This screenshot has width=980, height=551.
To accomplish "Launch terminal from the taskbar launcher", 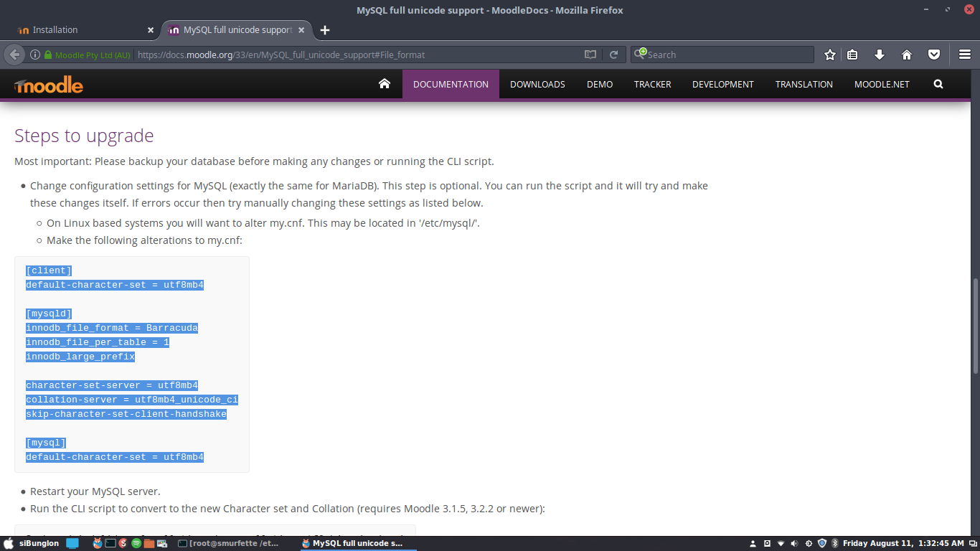I will click(x=110, y=544).
